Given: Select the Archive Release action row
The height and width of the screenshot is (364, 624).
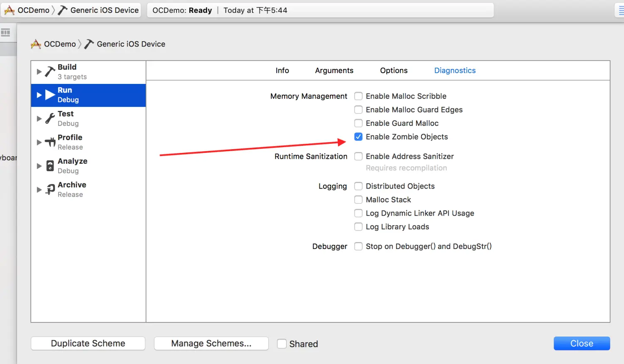Looking at the screenshot, I should coord(88,190).
